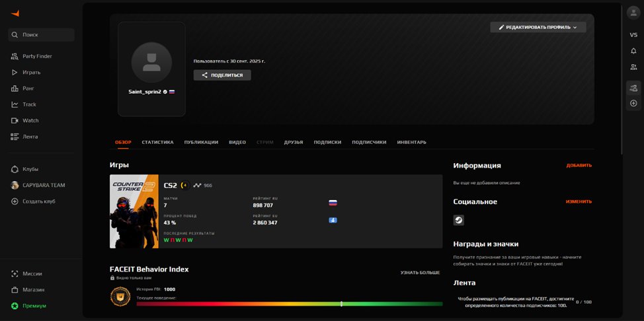This screenshot has height=321, width=644.
Task: Click the Рейтинг EU value 2 860 347
Action: 265,223
